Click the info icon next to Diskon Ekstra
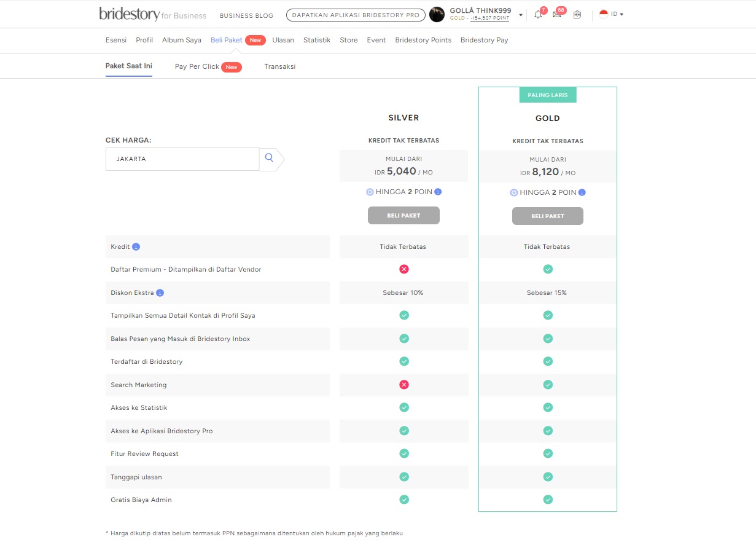The width and height of the screenshot is (756, 550). tap(160, 293)
